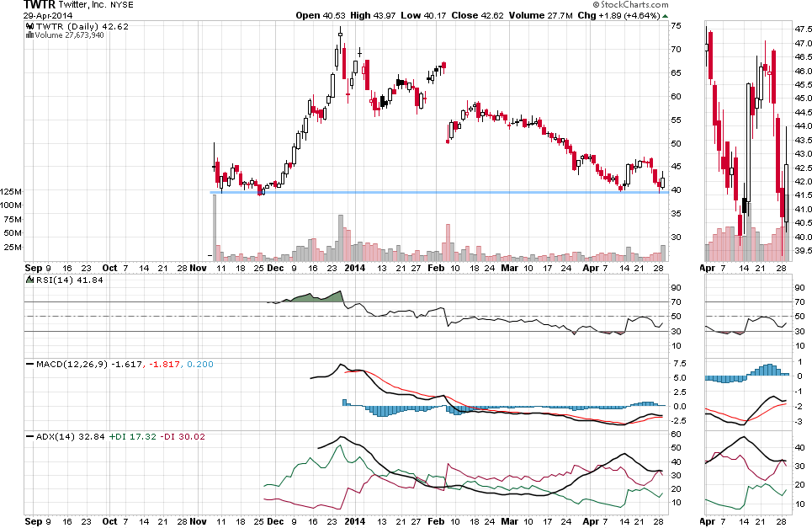Screen dimensions: 812x528
Task: Select the RSI(14) 41.84 label
Action: [69, 280]
